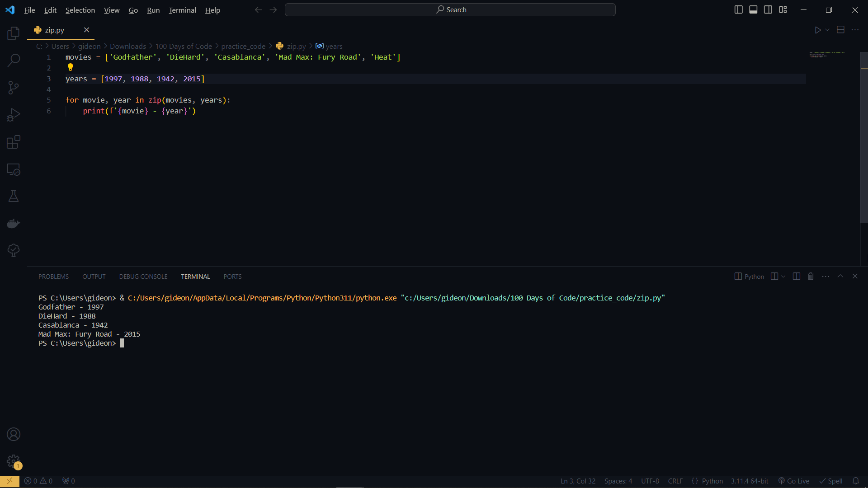This screenshot has height=488, width=868.
Task: Open the Docker view
Action: [14, 223]
